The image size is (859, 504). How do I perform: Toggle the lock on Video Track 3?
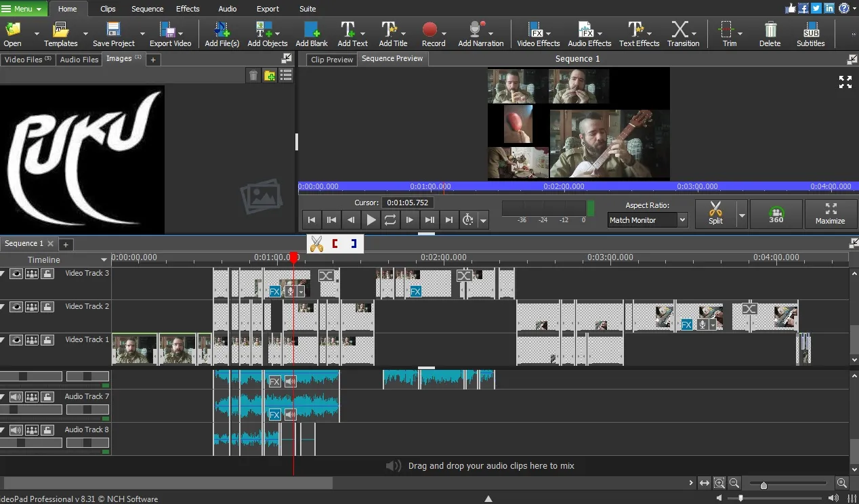[47, 274]
